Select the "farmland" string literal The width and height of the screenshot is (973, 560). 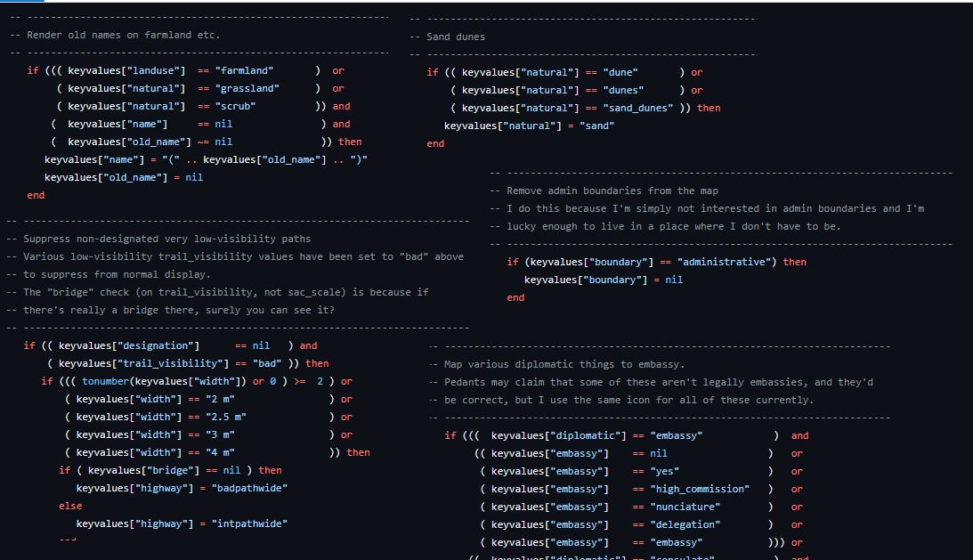point(245,70)
